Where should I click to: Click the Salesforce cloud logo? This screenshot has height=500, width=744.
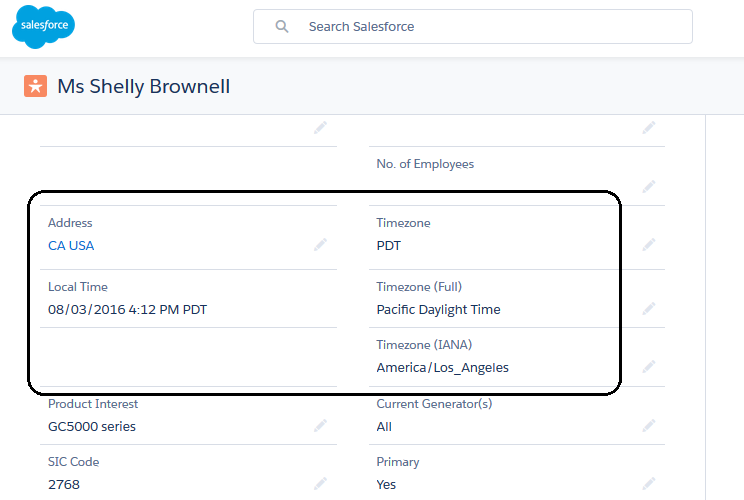[44, 26]
